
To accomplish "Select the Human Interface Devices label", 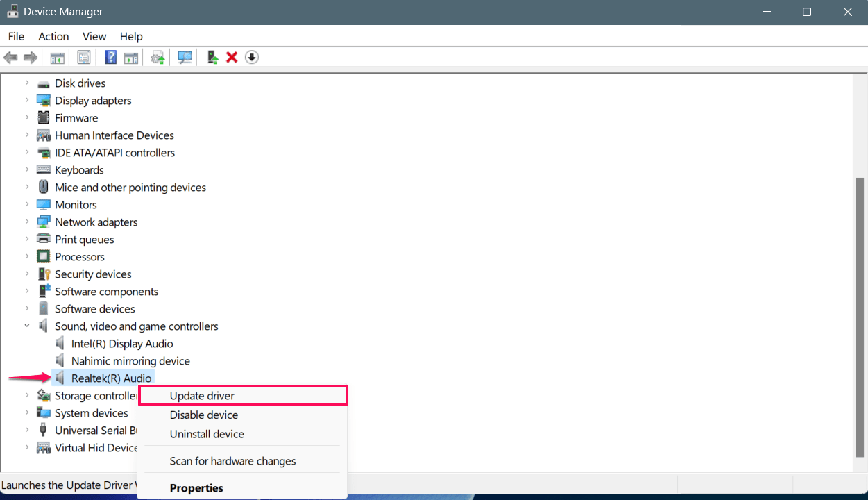I will tap(114, 135).
